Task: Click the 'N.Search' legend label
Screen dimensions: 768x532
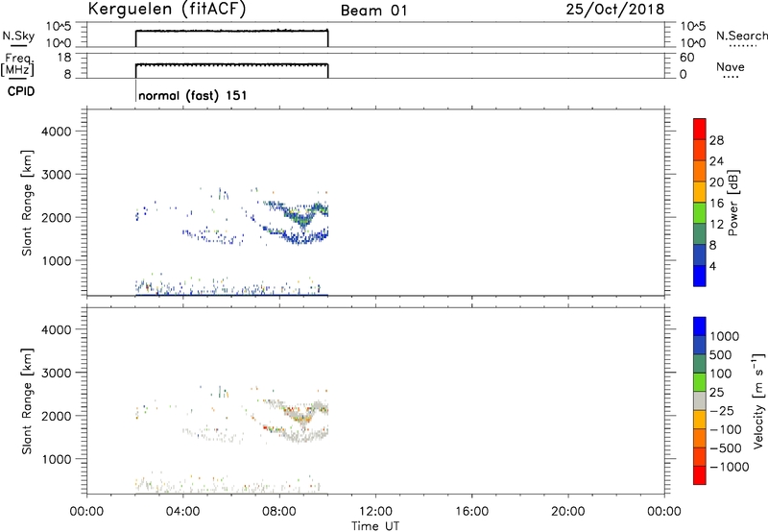Action: [741, 36]
